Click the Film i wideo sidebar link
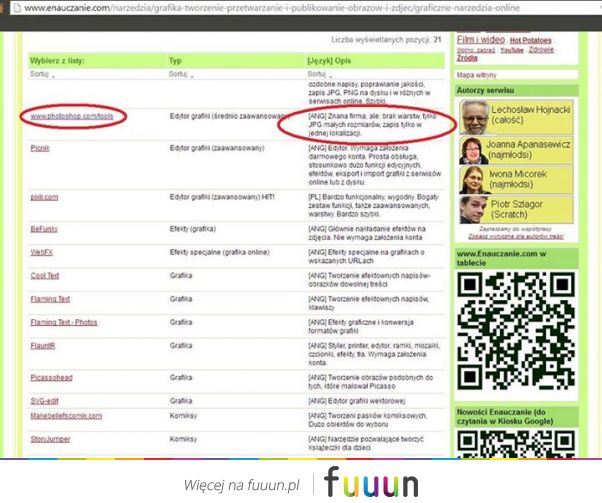 coord(481,40)
